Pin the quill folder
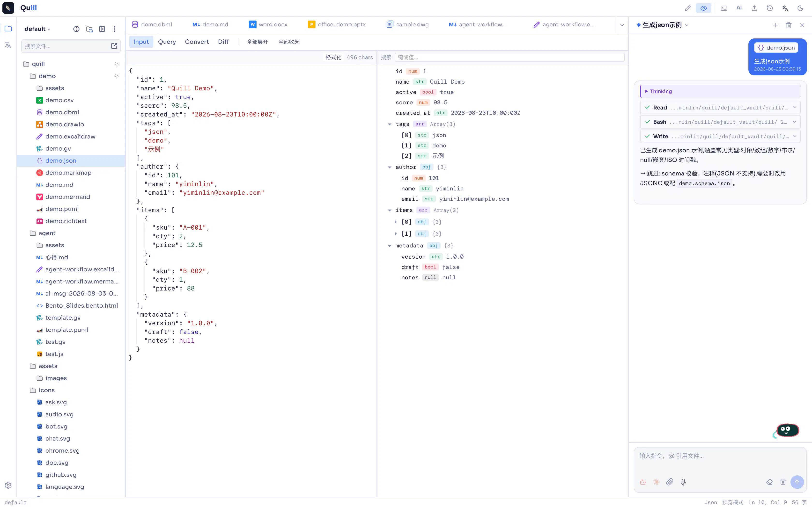812x507 pixels. 117,64
